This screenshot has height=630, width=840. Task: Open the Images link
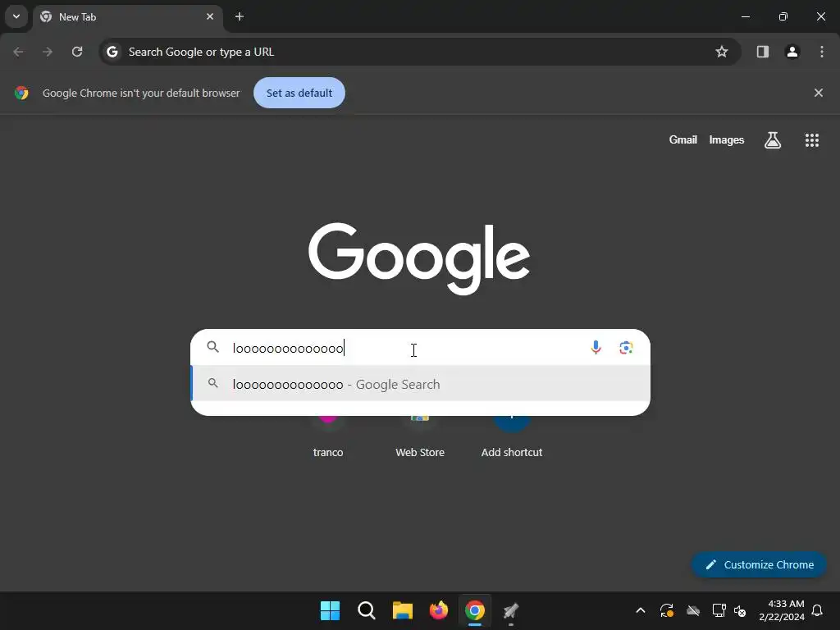pyautogui.click(x=727, y=139)
